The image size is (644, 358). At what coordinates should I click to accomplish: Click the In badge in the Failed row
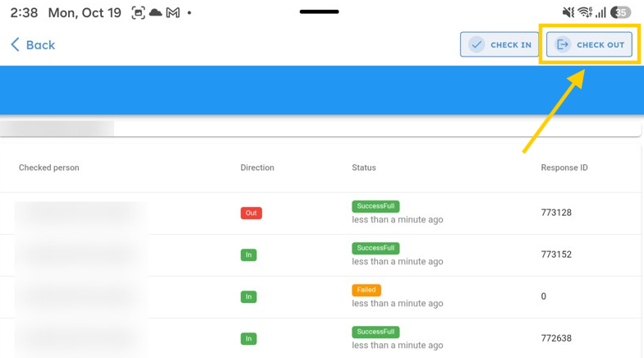(248, 297)
